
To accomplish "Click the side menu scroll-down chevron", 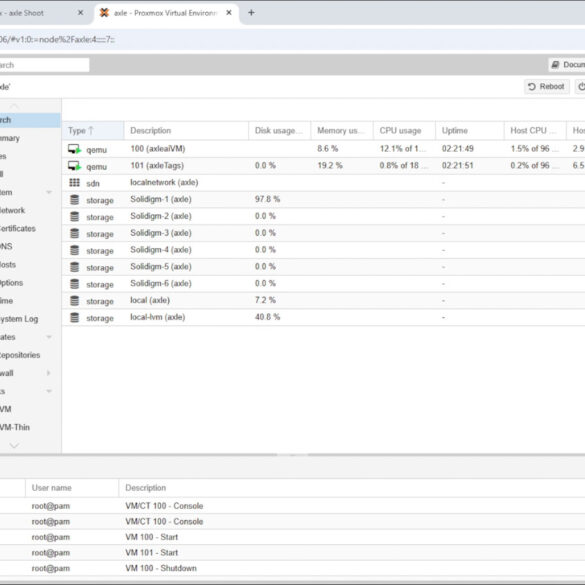I will click(x=14, y=445).
